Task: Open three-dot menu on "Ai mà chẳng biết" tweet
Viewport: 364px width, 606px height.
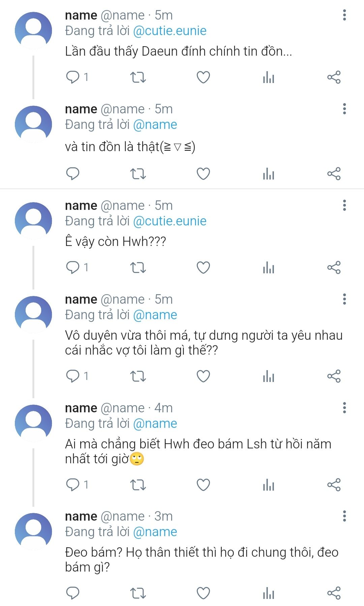Action: 344,408
